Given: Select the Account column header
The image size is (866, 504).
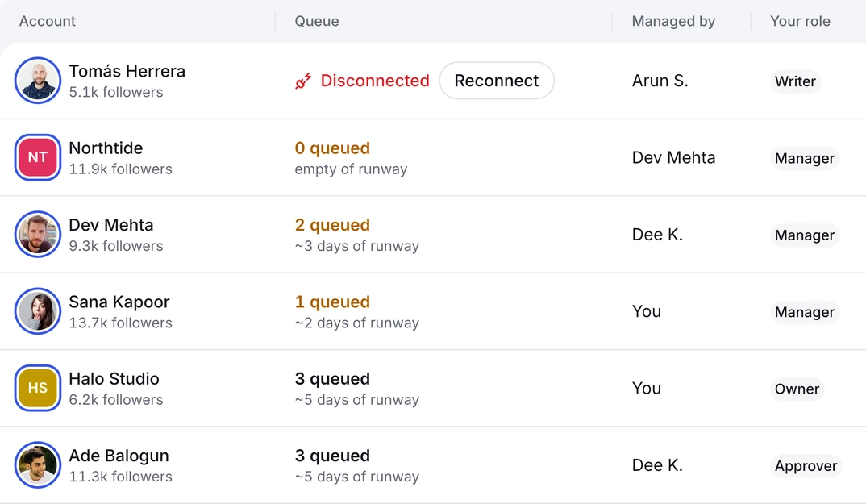Looking at the screenshot, I should pyautogui.click(x=48, y=21).
